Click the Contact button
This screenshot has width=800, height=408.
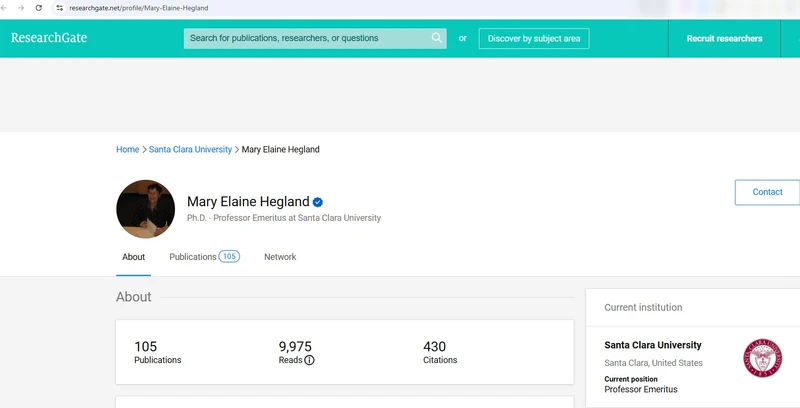click(767, 192)
